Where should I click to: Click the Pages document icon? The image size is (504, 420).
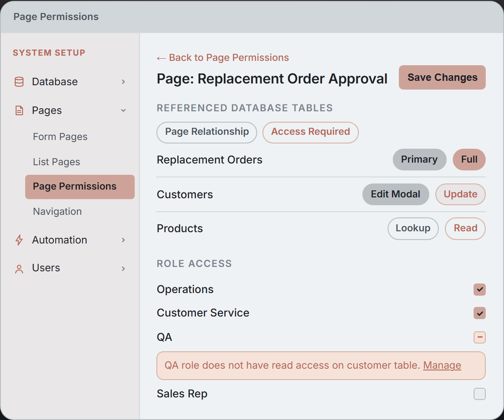pyautogui.click(x=19, y=110)
